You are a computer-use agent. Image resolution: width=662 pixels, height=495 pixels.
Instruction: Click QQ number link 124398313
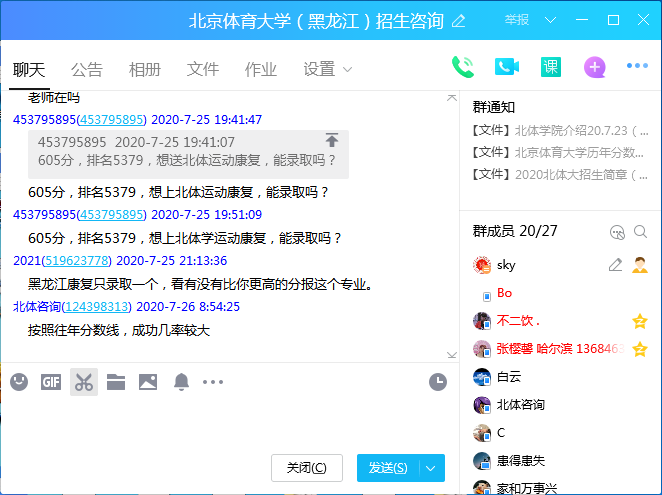(x=97, y=307)
